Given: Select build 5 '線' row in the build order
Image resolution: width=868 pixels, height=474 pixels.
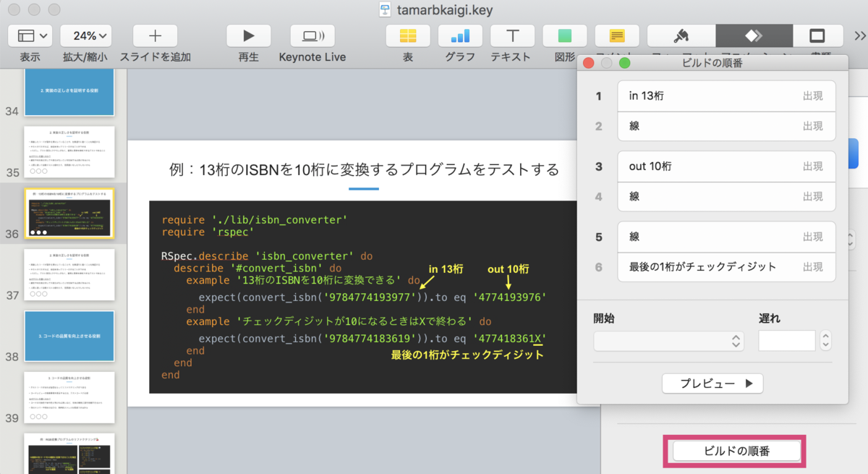Looking at the screenshot, I should 727,237.
